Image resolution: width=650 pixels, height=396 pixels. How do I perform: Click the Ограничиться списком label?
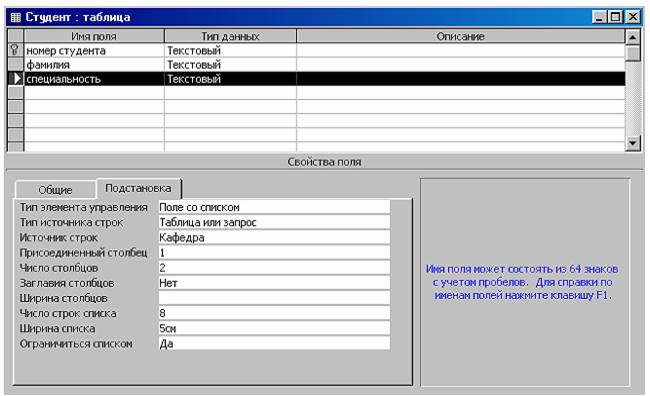76,344
